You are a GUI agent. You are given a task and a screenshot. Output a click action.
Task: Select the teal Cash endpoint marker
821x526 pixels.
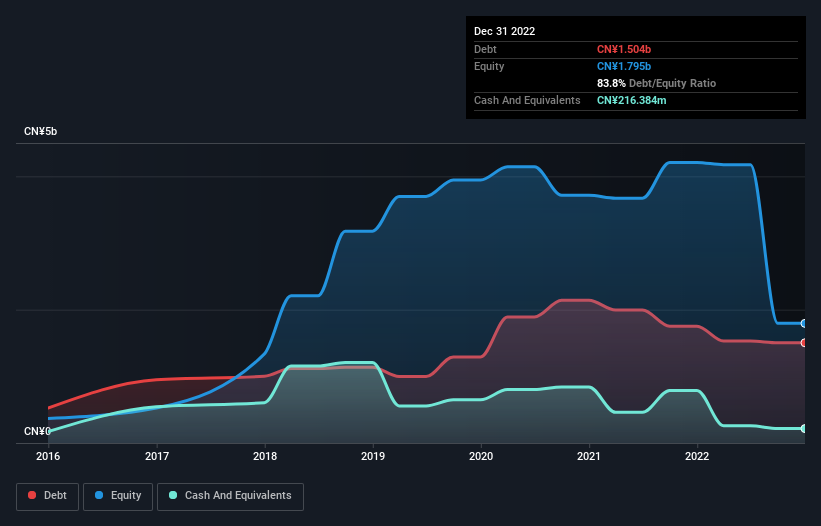[804, 429]
